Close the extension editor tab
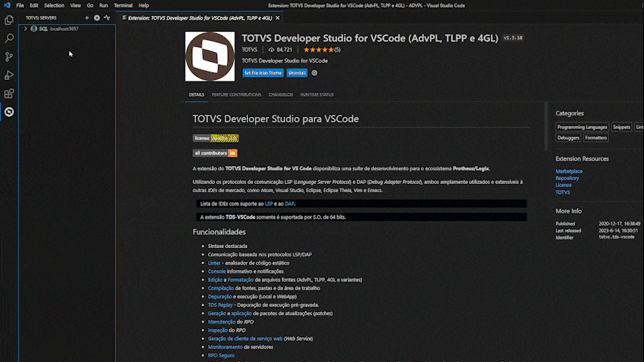The height and width of the screenshot is (362, 644). 278,18
